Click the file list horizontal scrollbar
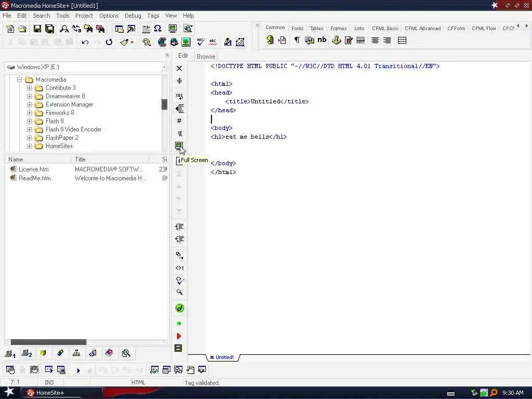Image resolution: width=532 pixels, height=399 pixels. click(x=48, y=342)
